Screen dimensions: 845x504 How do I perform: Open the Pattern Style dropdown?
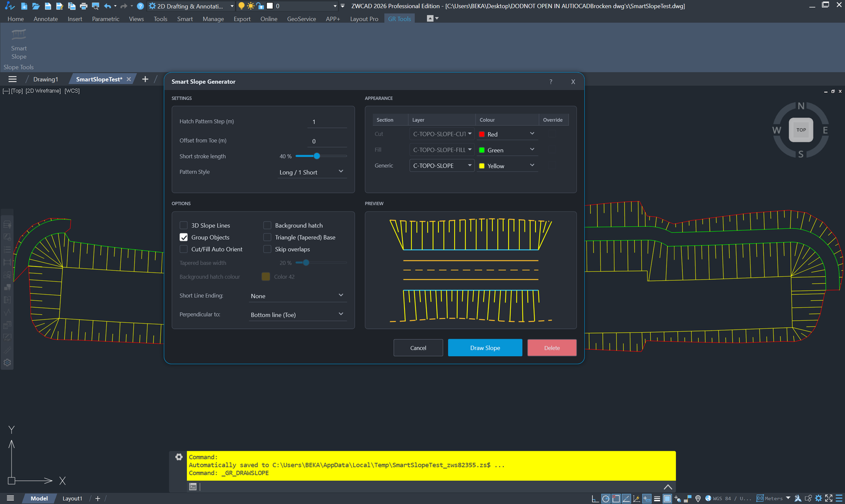click(312, 172)
